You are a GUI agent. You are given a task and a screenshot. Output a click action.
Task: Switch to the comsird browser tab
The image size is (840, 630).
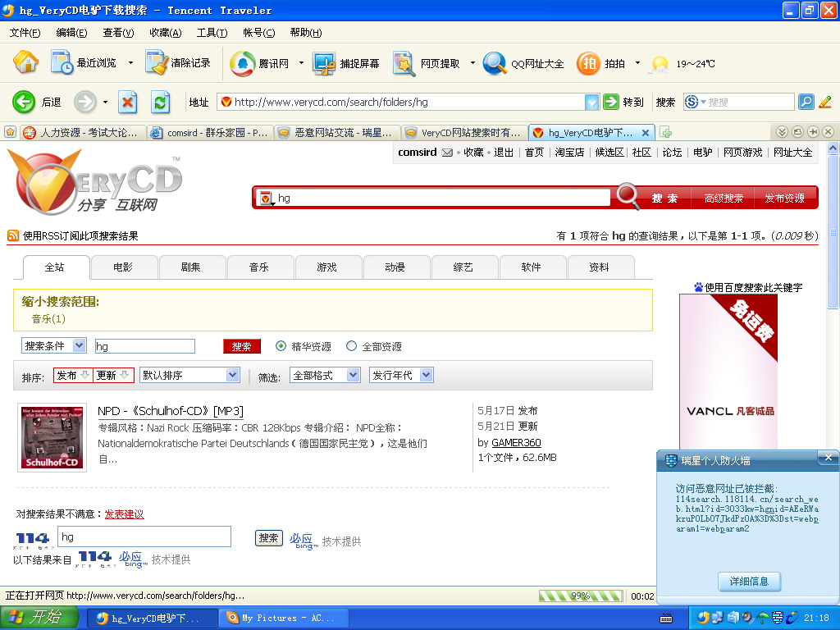211,132
